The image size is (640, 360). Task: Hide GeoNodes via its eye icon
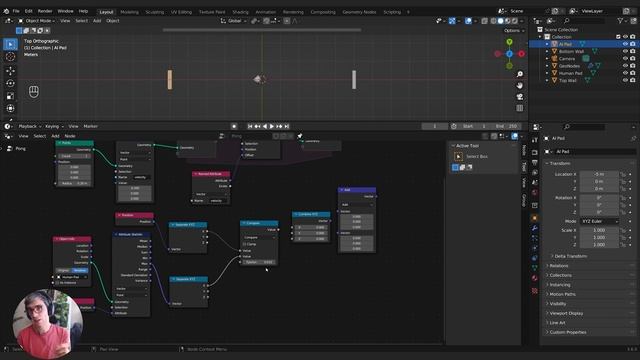[625, 66]
